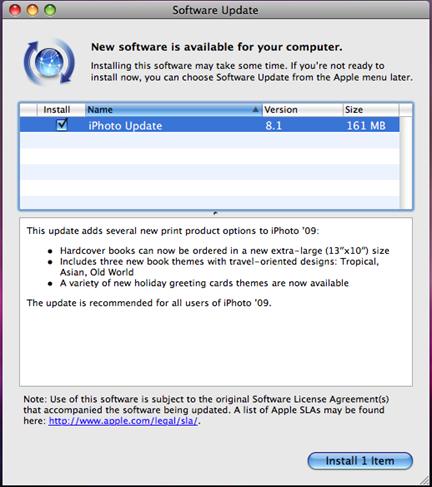The image size is (432, 487).
Task: Click the update description text area
Action: coord(216,302)
